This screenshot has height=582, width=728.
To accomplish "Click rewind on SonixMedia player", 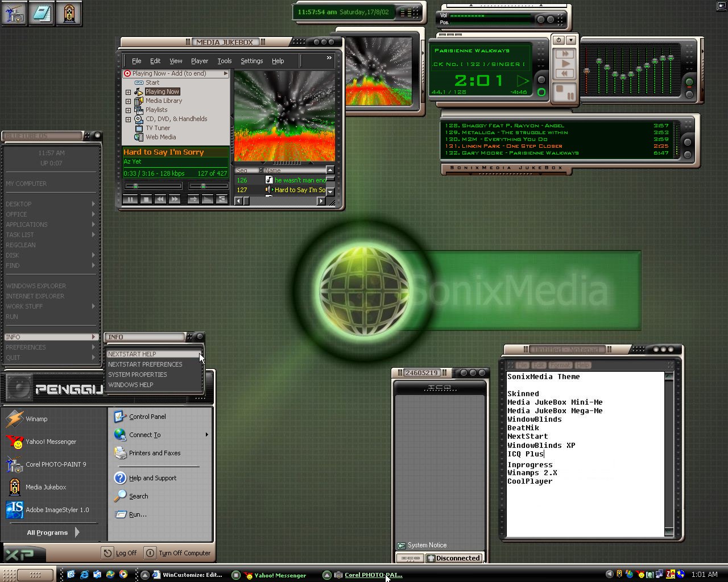I will (565, 73).
